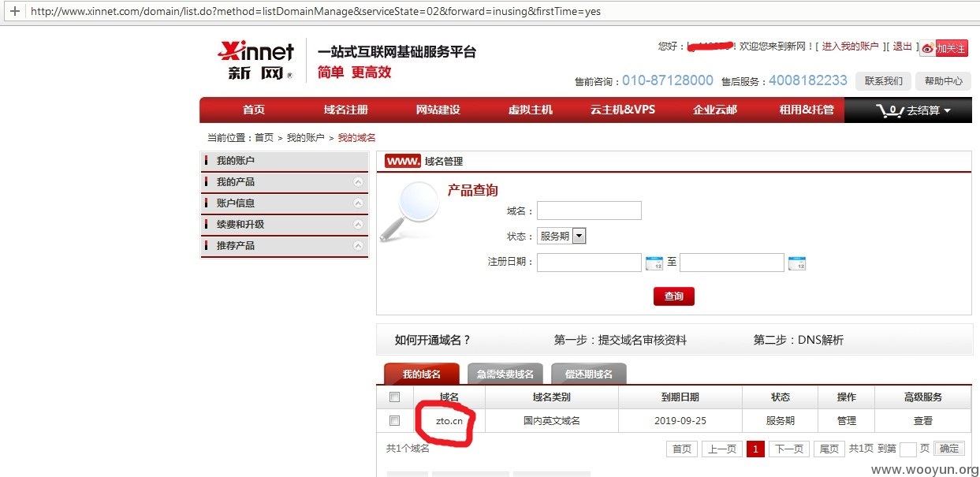Open 虚拟主机 navigation menu
The width and height of the screenshot is (980, 477).
pyautogui.click(x=531, y=110)
